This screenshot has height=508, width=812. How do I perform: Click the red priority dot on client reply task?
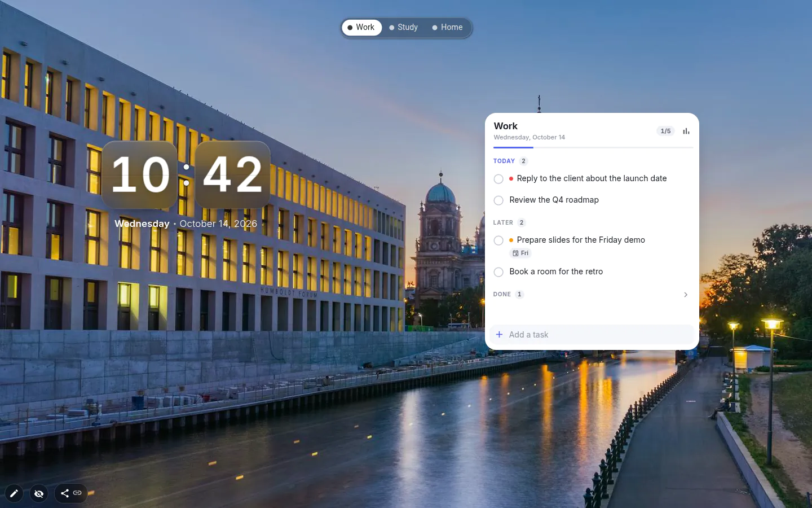tap(511, 178)
